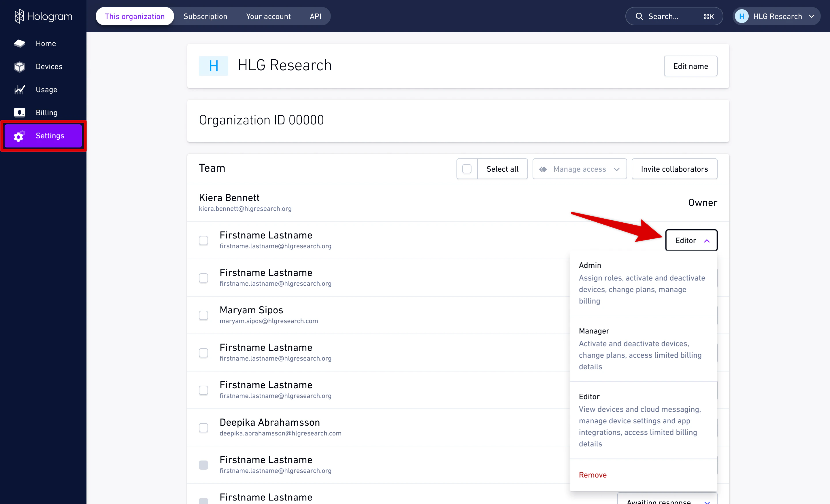Open Home from the sidebar

click(43, 43)
